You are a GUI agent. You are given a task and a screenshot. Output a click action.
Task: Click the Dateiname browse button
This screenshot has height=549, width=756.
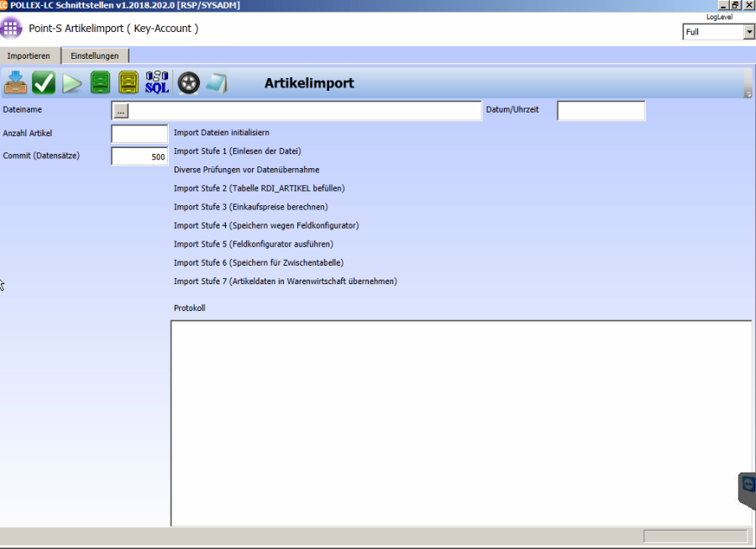coord(120,110)
